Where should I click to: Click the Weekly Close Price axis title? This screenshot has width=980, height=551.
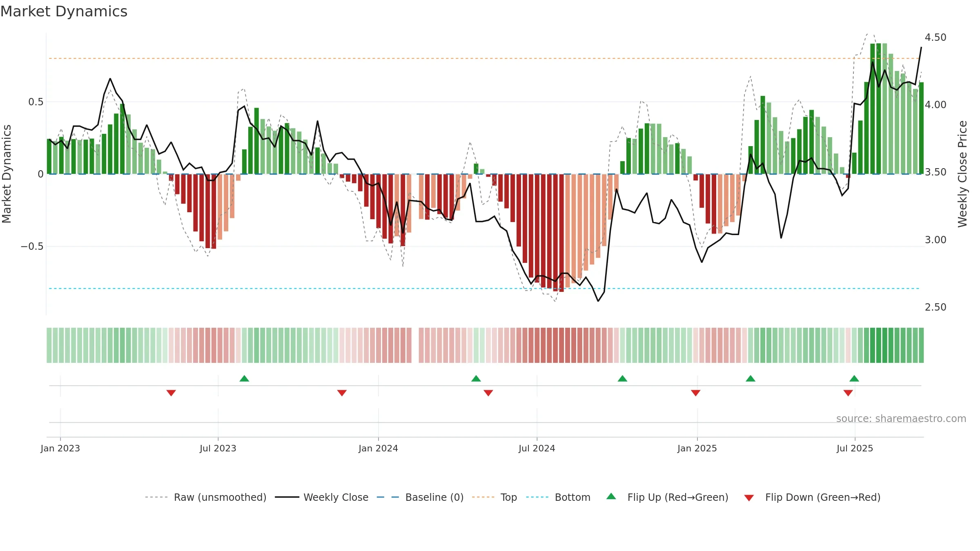point(962,174)
